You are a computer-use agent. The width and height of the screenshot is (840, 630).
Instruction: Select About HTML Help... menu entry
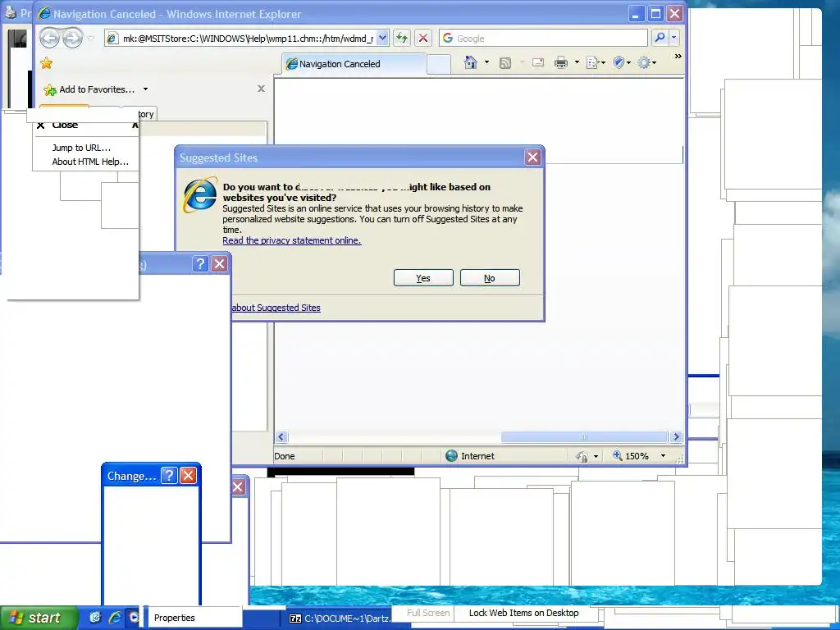90,162
